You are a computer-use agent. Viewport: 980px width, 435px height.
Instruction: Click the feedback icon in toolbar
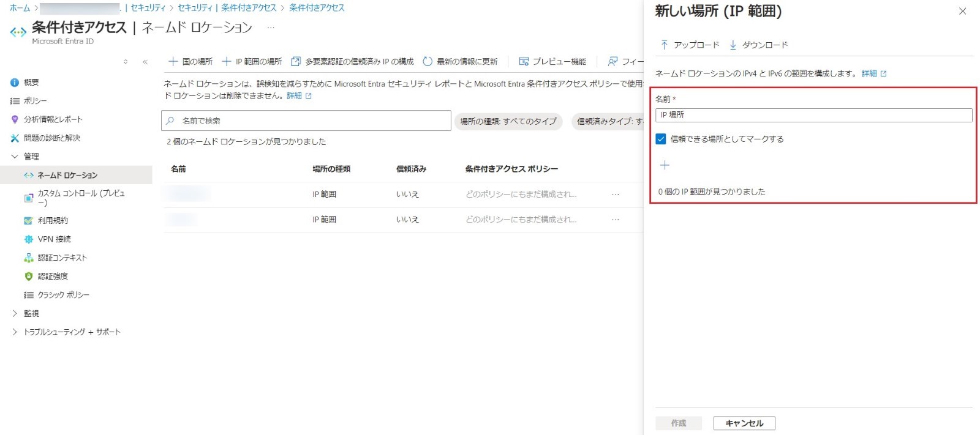(612, 61)
